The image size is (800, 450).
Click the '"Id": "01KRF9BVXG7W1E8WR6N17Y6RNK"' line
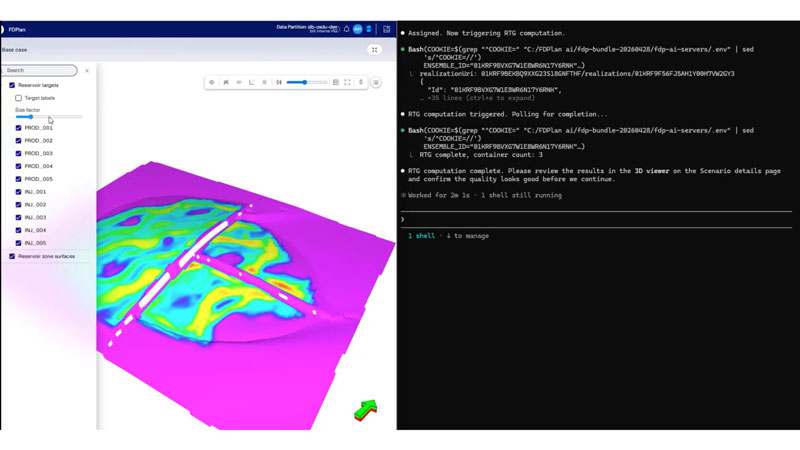(494, 90)
